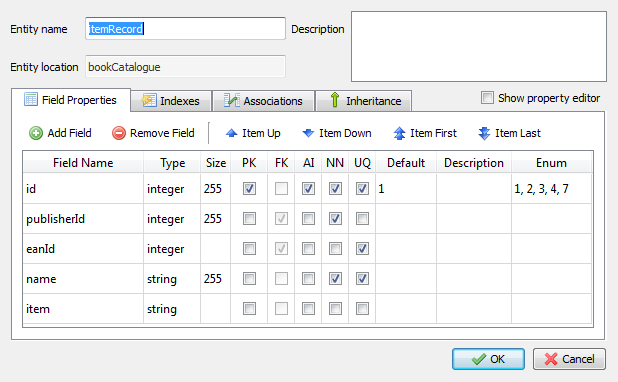Click the Item First double-arrow icon
This screenshot has height=382, width=618.
coord(399,133)
